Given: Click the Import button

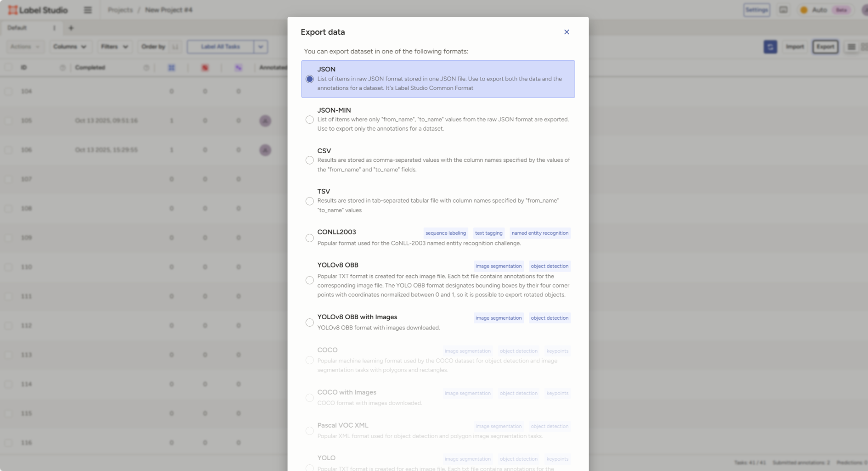Looking at the screenshot, I should tap(795, 47).
